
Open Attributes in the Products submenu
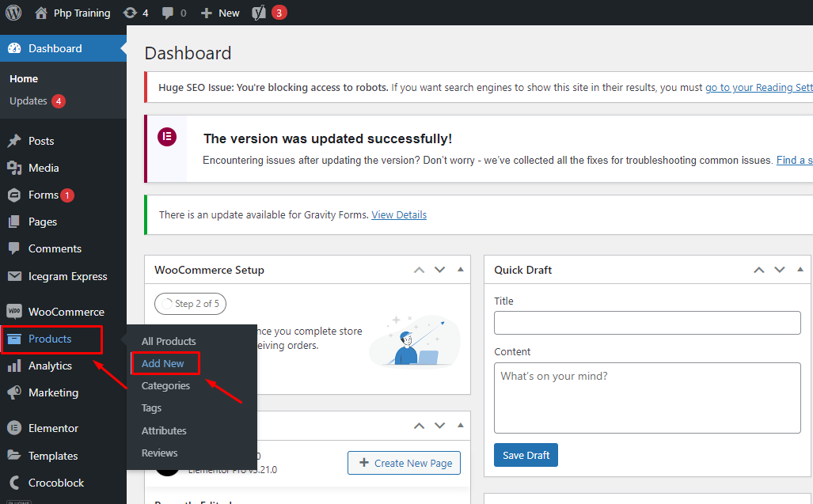point(164,430)
